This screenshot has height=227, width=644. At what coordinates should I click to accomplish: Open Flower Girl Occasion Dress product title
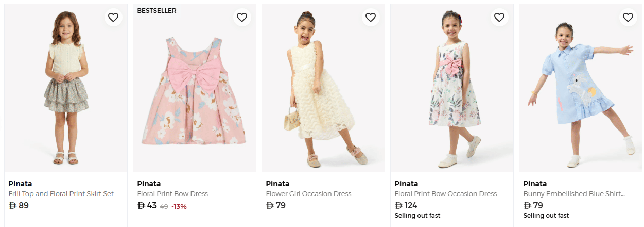click(308, 194)
